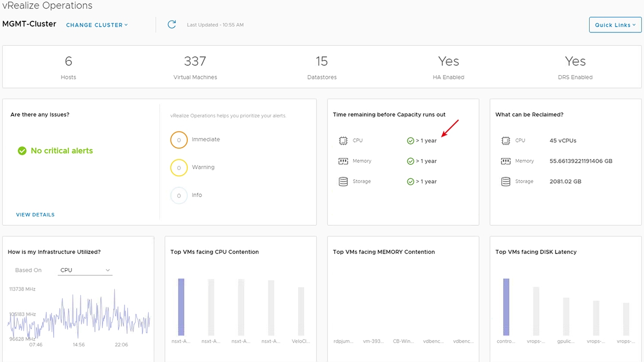Viewport: 644px width, 362px height.
Task: Click the Info alerts count circle
Action: (x=179, y=196)
